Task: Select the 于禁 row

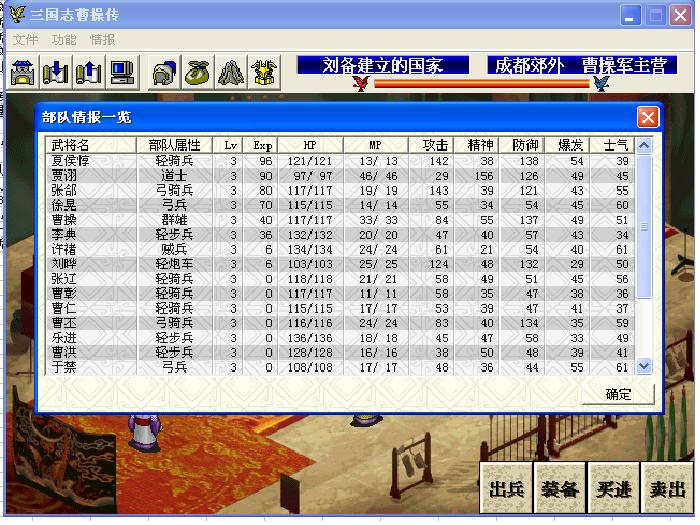Action: (340, 367)
